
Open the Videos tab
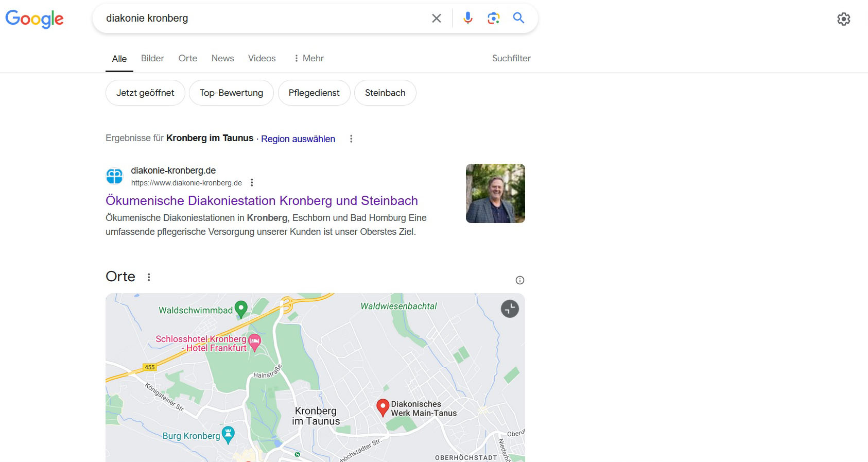click(x=262, y=58)
